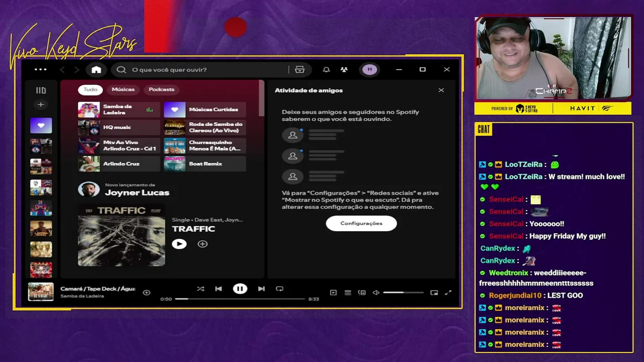
Task: Open the sidebar playlist directly below Liked Songs
Action: tap(41, 146)
